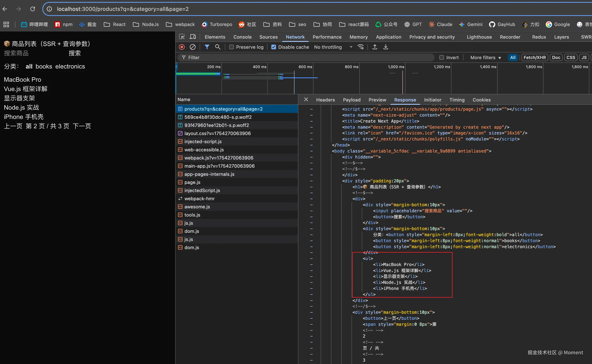Uncheck the Disable cache checkbox
The image size is (592, 364).
(x=274, y=47)
